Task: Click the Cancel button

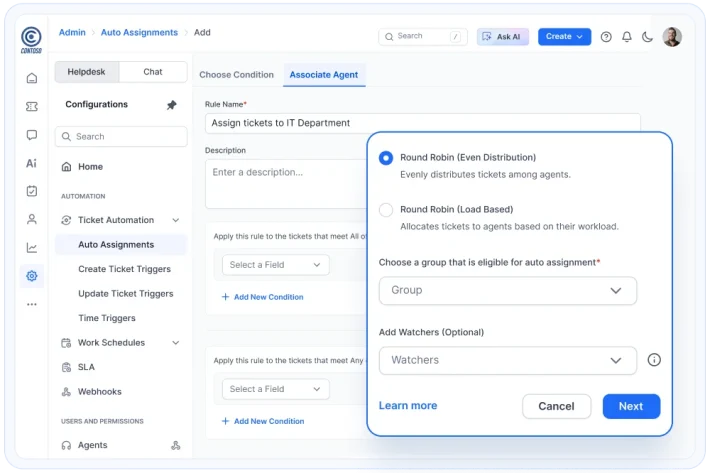Action: 556,406
